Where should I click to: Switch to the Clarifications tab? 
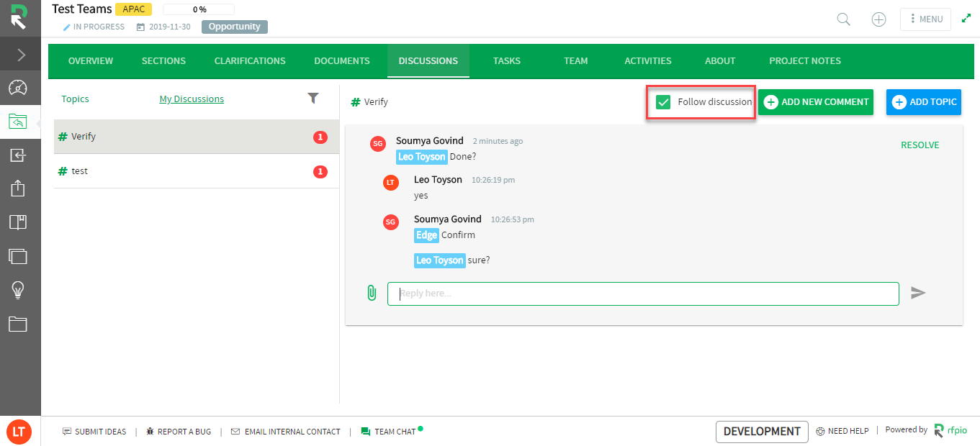pos(250,61)
